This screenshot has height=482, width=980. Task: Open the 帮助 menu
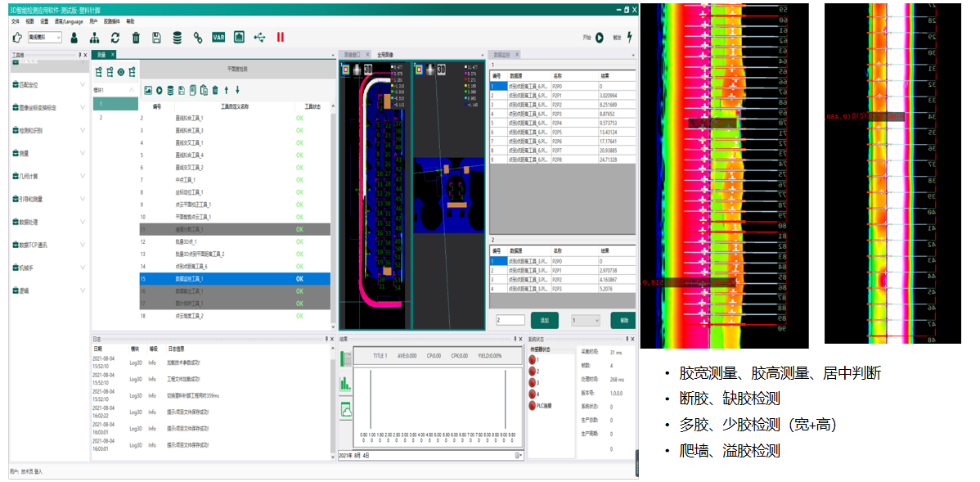coord(130,21)
